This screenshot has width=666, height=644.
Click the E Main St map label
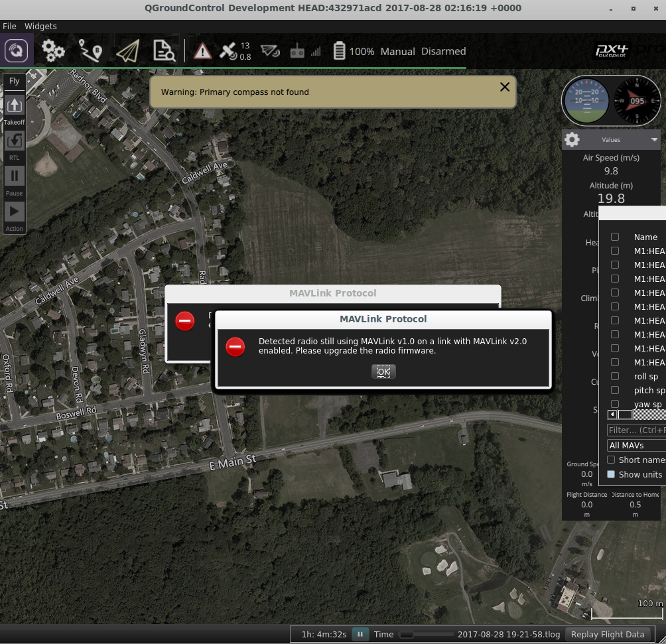pyautogui.click(x=233, y=462)
